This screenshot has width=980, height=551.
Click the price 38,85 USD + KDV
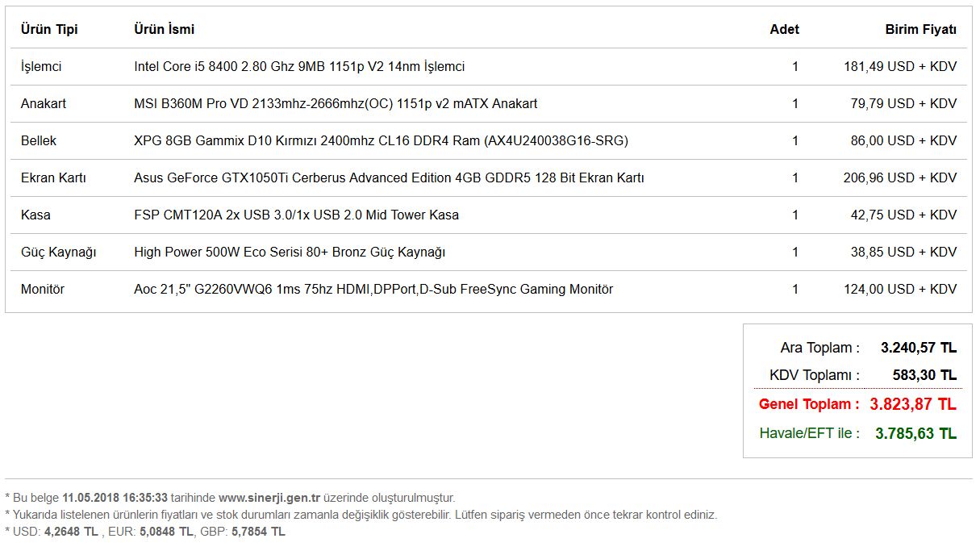coord(903,252)
